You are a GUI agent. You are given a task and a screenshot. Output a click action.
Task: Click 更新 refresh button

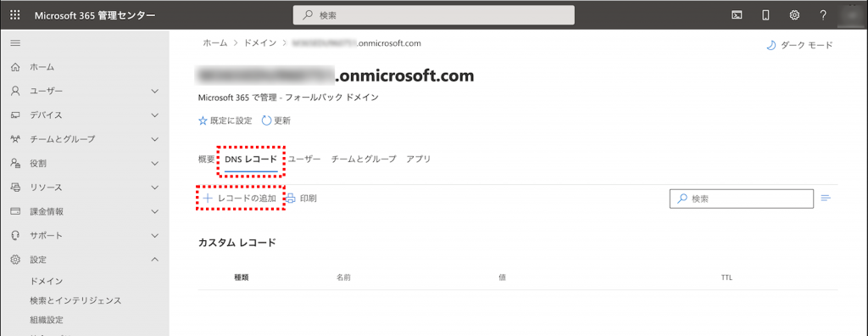click(x=275, y=120)
